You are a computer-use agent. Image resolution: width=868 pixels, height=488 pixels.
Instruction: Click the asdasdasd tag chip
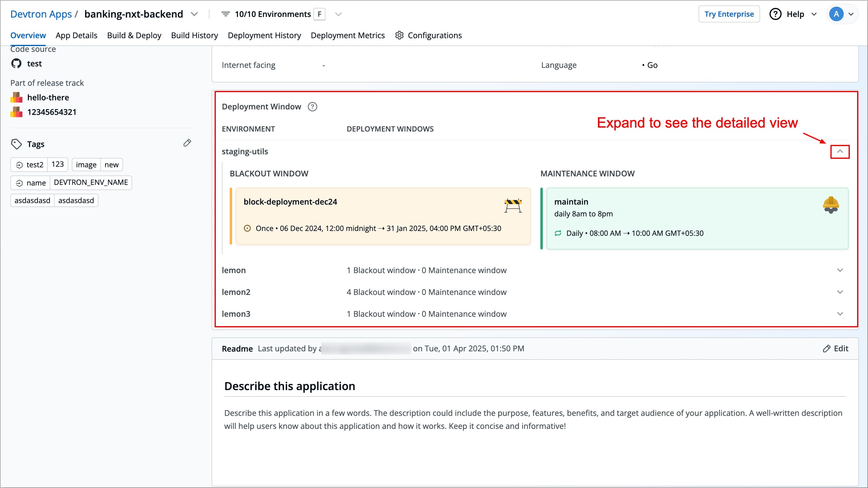tap(54, 201)
